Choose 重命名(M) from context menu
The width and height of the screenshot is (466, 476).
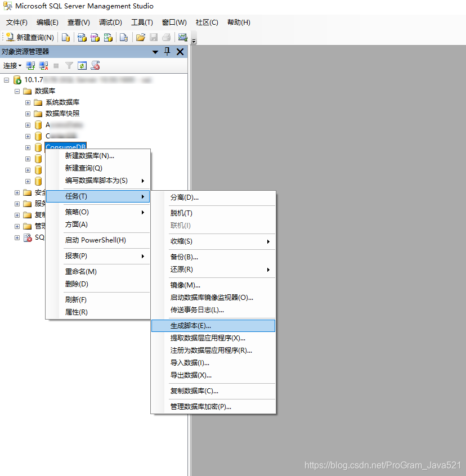pyautogui.click(x=98, y=272)
